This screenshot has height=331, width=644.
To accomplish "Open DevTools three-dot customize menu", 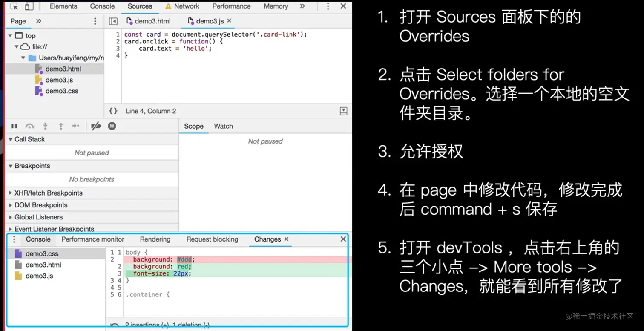I will 328,6.
